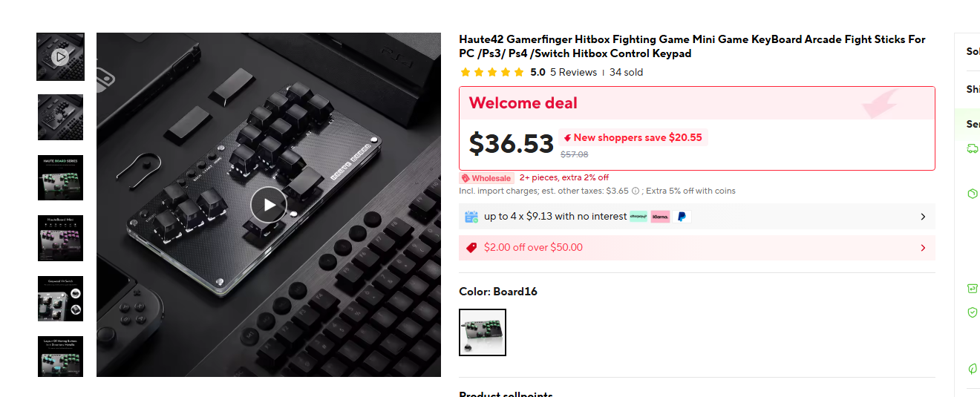Screen dimensions: 980x397
Task: Click the PayPal icon in installment row
Action: (x=682, y=217)
